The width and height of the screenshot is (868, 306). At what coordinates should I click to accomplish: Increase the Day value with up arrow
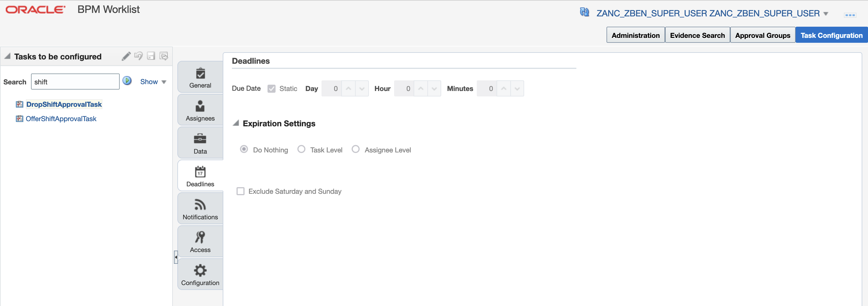(348, 89)
